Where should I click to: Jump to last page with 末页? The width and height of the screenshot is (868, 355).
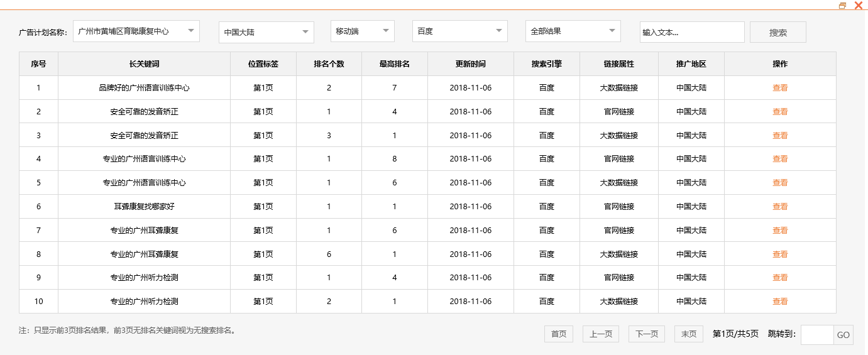[689, 334]
